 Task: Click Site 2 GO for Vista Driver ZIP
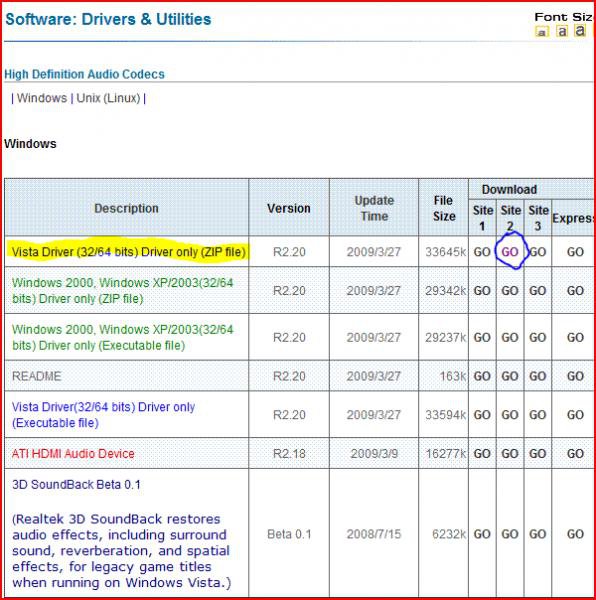click(510, 252)
